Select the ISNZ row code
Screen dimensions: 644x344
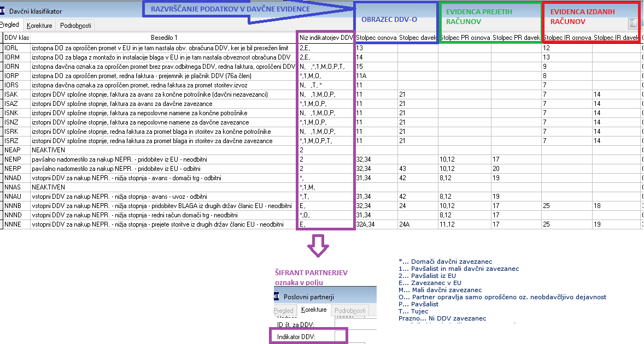click(11, 122)
